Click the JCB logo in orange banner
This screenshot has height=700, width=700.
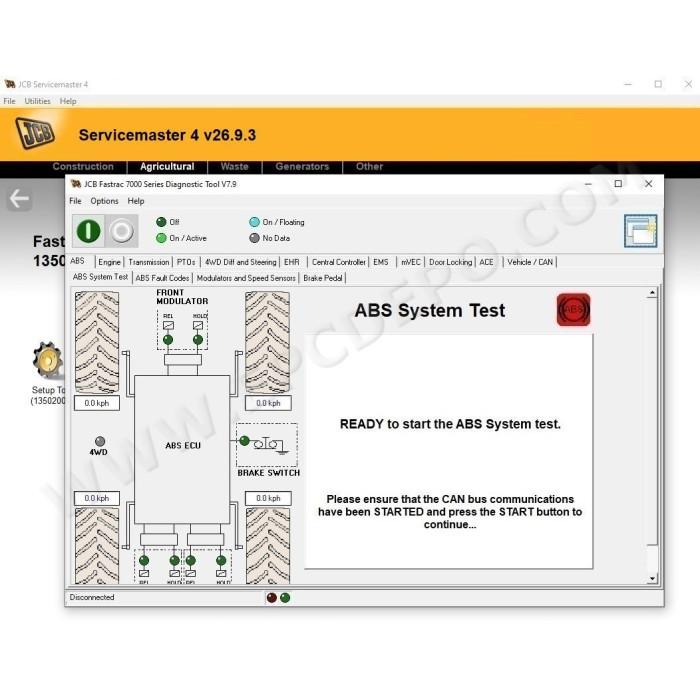[x=35, y=133]
